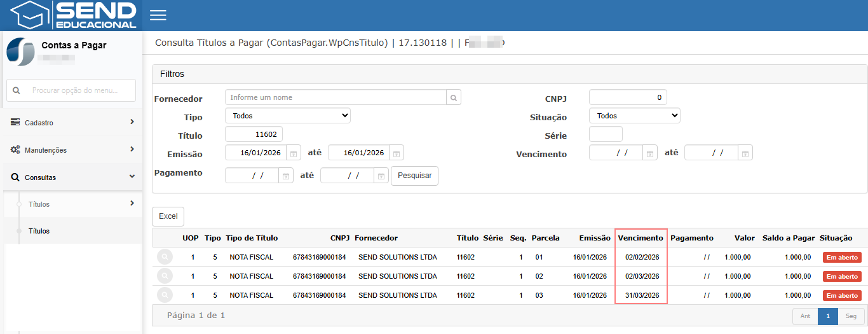The image size is (868, 334).
Task: Open calendar for Emissão end date
Action: click(x=396, y=153)
